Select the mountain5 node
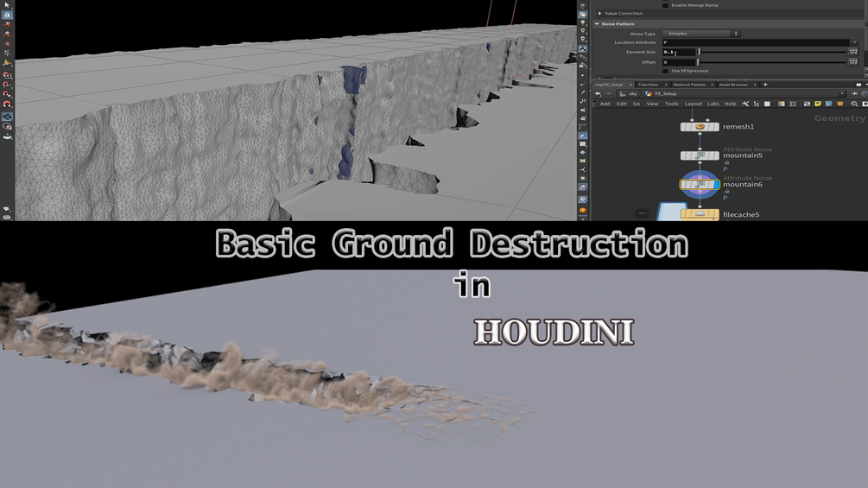868x488 pixels. 700,155
